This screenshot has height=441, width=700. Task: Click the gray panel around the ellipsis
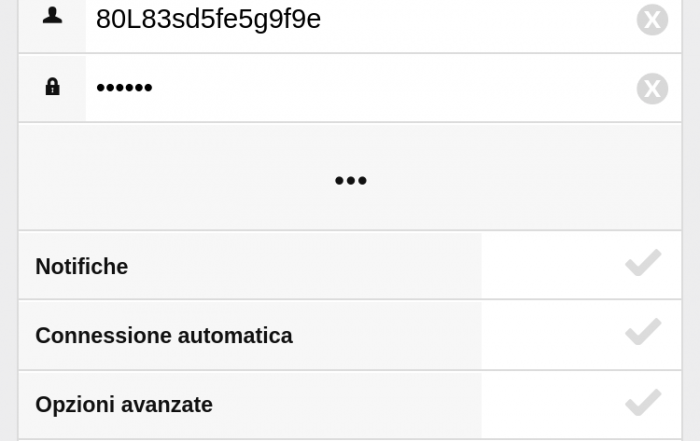(200, 178)
